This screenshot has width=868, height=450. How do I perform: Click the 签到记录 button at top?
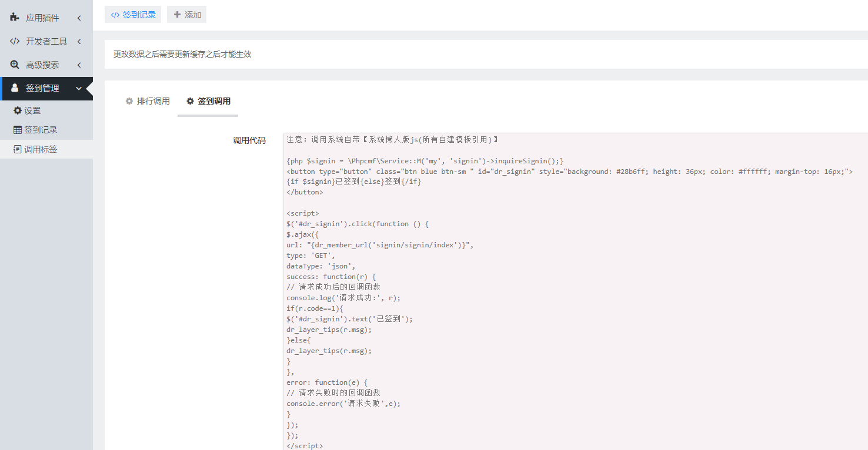[x=133, y=15]
